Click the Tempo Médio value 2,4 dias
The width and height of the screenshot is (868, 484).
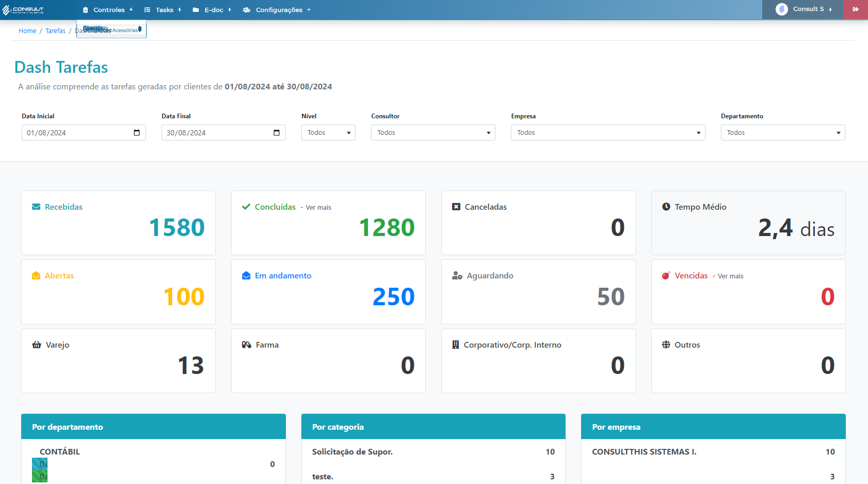[x=796, y=228]
